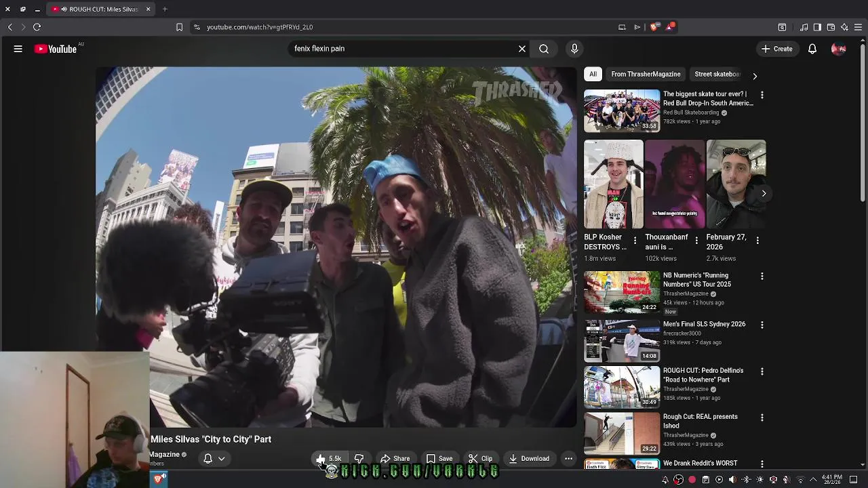The image size is (868, 488).
Task: Open options for BLP Kosher short
Action: pyautogui.click(x=635, y=241)
